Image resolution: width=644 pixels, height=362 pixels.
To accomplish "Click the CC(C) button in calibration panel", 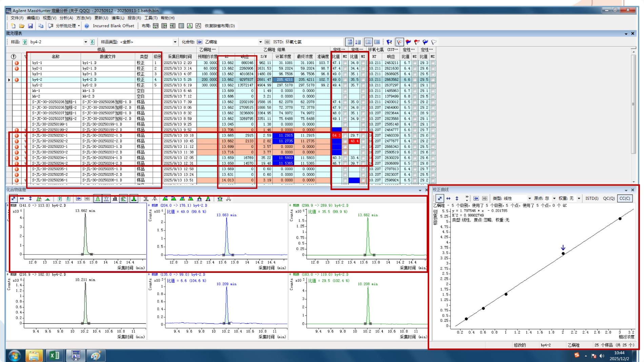I will tap(624, 198).
